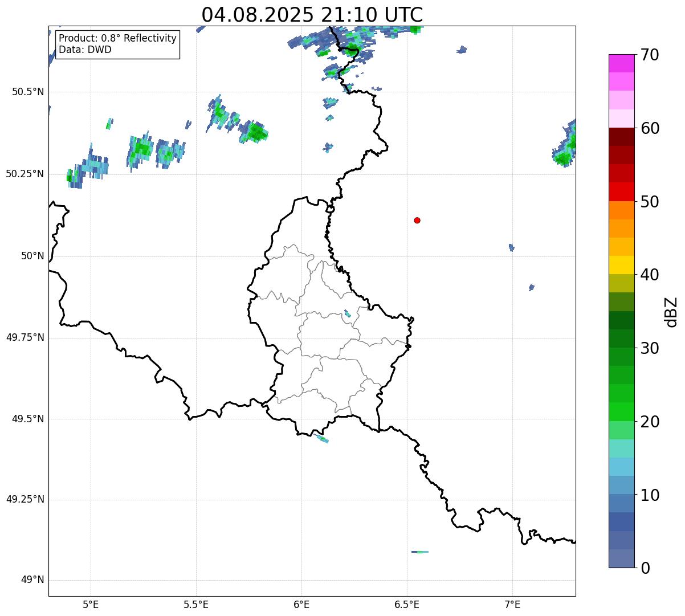Pick the magenta top segment of colorbar
Screen dimensions: 685x616
621,63
